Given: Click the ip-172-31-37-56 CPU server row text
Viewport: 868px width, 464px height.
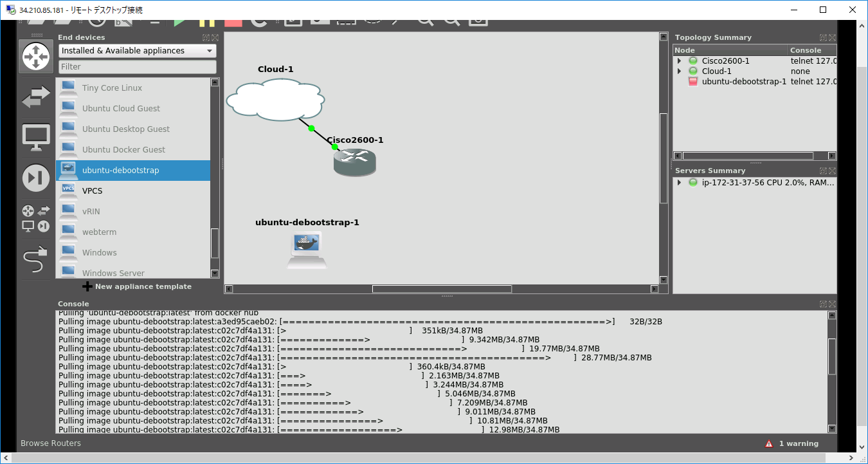Looking at the screenshot, I should [768, 183].
